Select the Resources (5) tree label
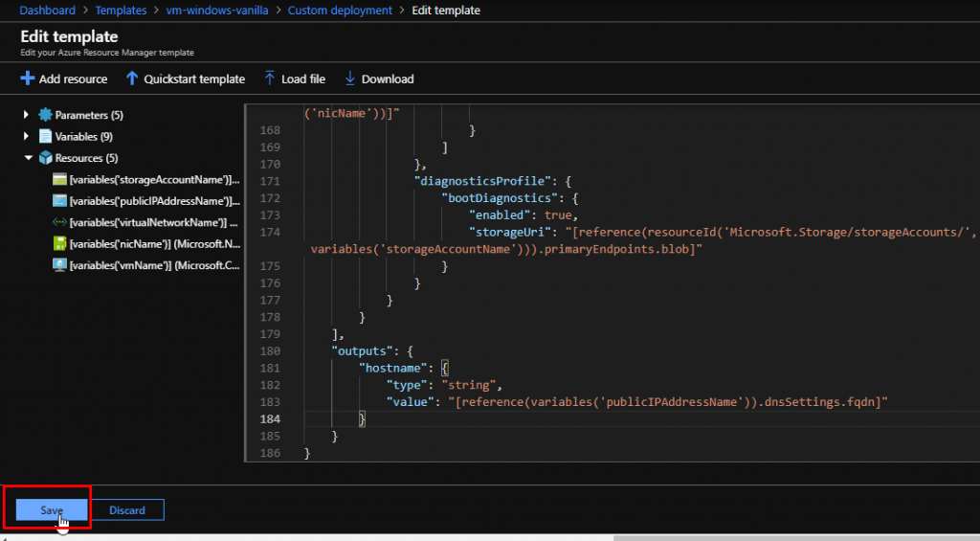This screenshot has width=980, height=541. [86, 158]
